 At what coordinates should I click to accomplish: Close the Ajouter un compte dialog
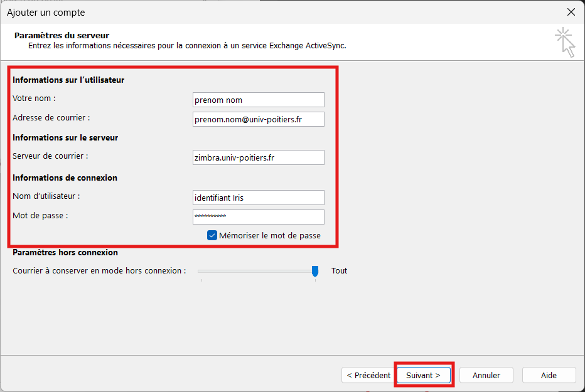pyautogui.click(x=571, y=12)
